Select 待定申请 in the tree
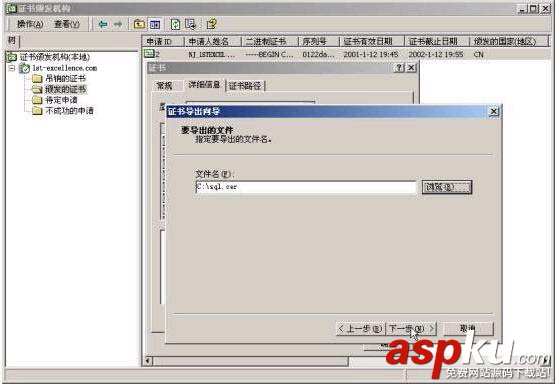556x385 pixels. [61, 100]
